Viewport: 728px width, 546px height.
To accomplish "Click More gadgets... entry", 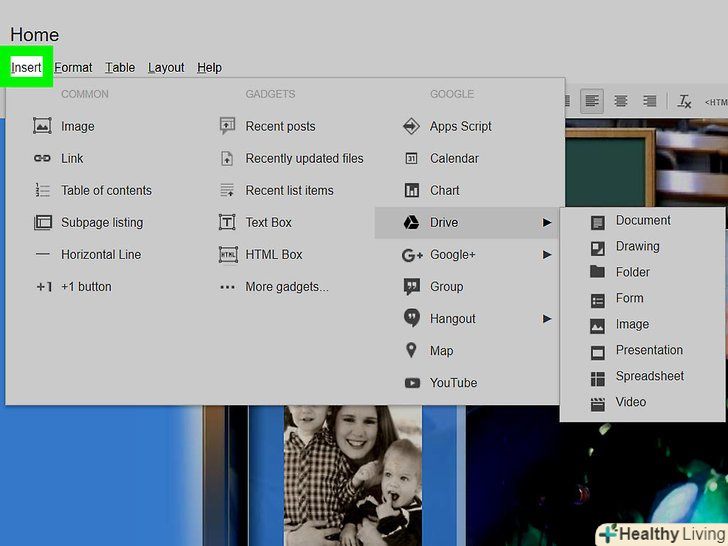I will tap(286, 287).
